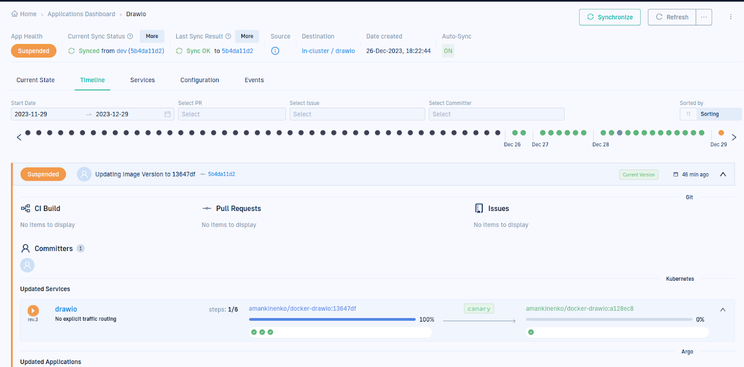This screenshot has height=367, width=744.
Task: Switch to the Current State tab
Action: [36, 80]
